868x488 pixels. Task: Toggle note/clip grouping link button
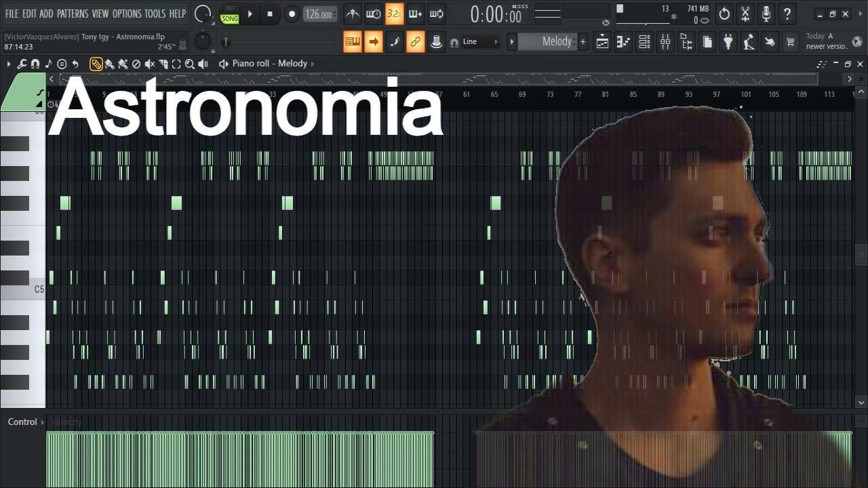click(x=416, y=42)
